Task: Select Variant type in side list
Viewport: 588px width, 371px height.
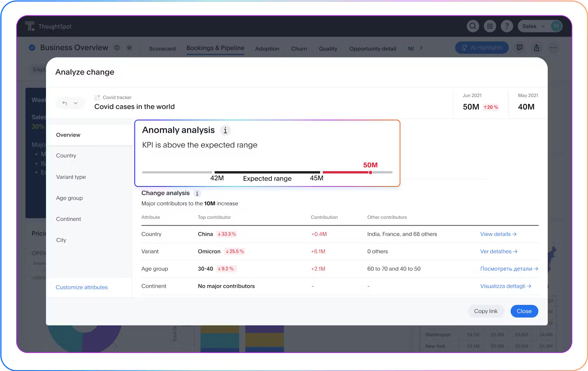Action: pyautogui.click(x=71, y=177)
